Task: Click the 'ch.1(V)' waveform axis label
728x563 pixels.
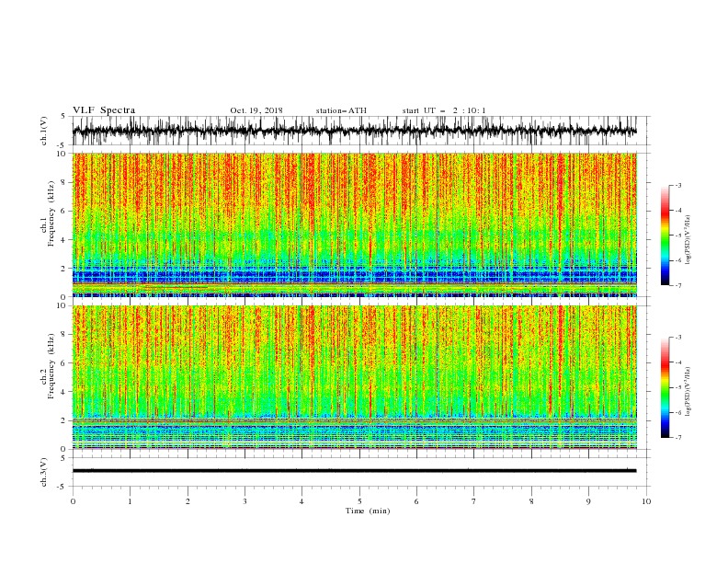Action: tap(44, 131)
